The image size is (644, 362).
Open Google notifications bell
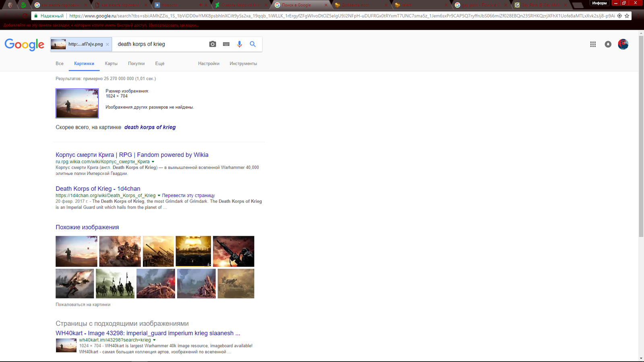(608, 44)
